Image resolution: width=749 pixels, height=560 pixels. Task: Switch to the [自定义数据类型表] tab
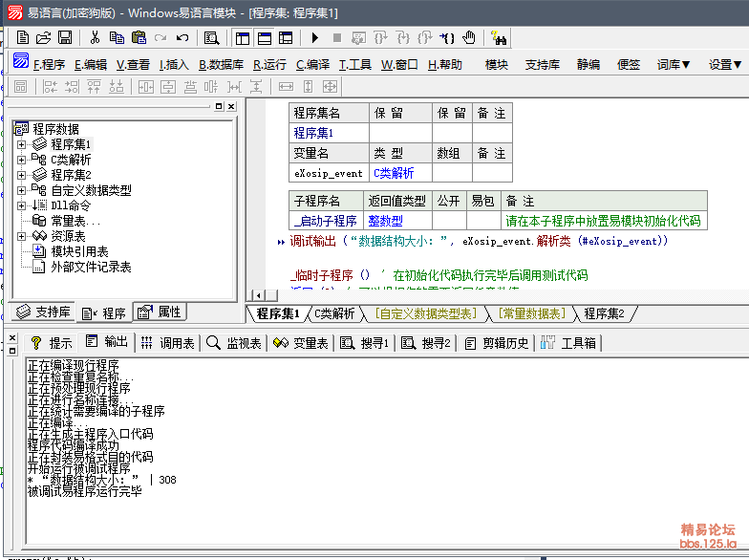(426, 313)
